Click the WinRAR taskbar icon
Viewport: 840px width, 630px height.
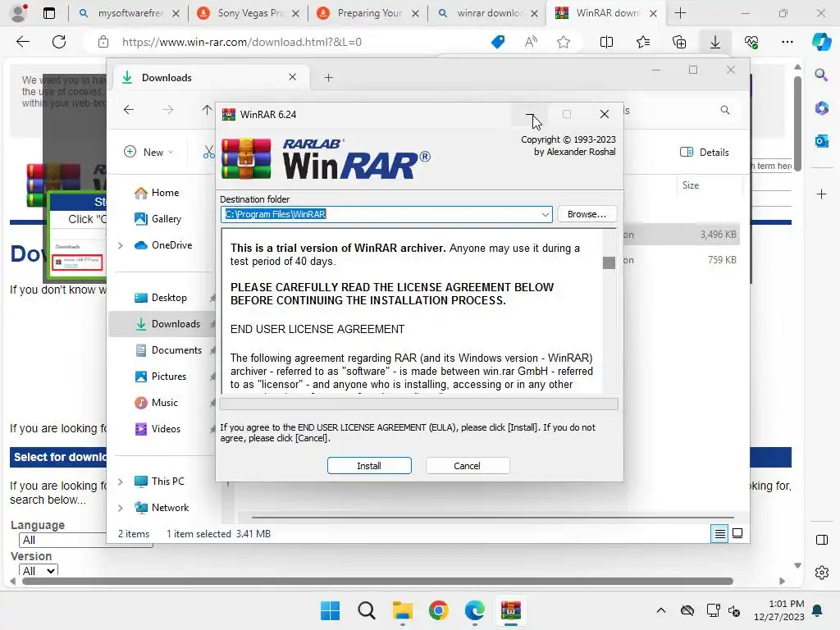(x=510, y=610)
